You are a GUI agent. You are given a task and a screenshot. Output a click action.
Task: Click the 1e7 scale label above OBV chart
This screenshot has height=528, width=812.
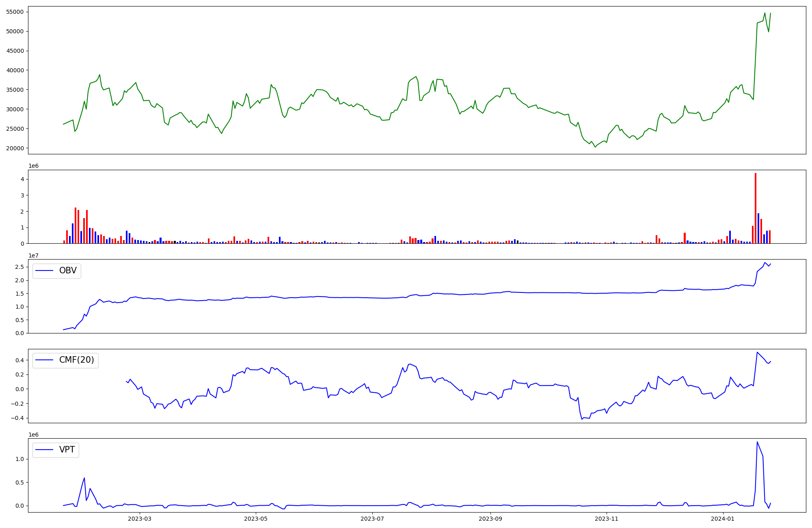click(x=34, y=255)
